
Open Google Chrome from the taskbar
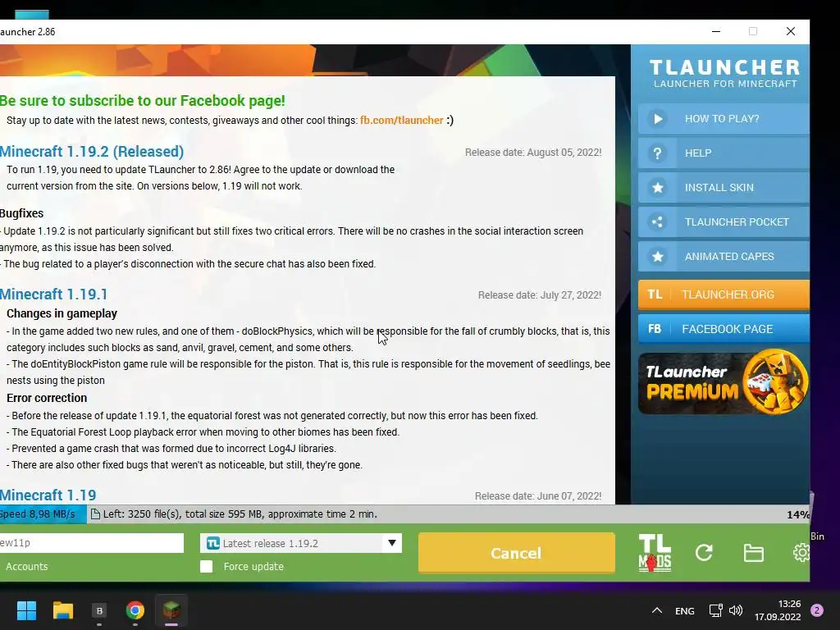tap(135, 610)
